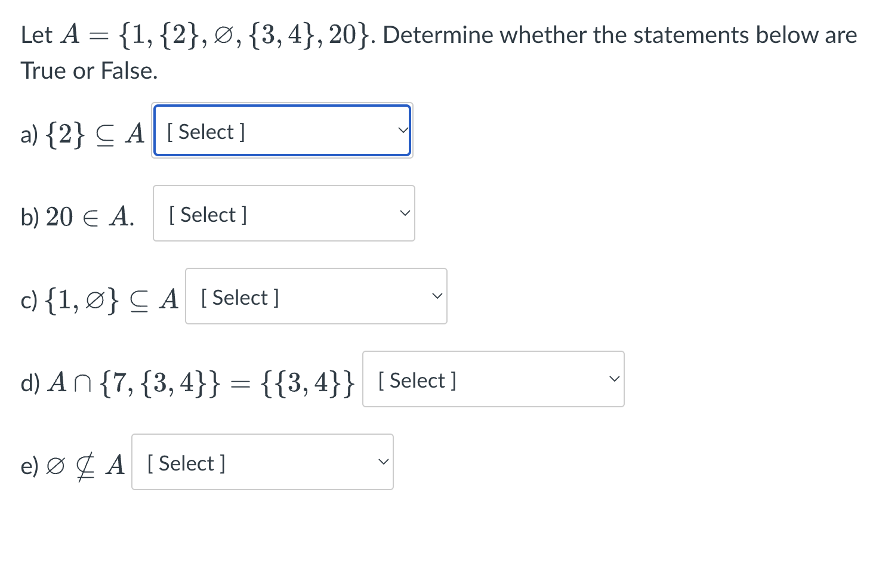Viewport: 882px width, 588px height.
Task: Click the [Select] placeholder text for statement d
Action: (417, 380)
